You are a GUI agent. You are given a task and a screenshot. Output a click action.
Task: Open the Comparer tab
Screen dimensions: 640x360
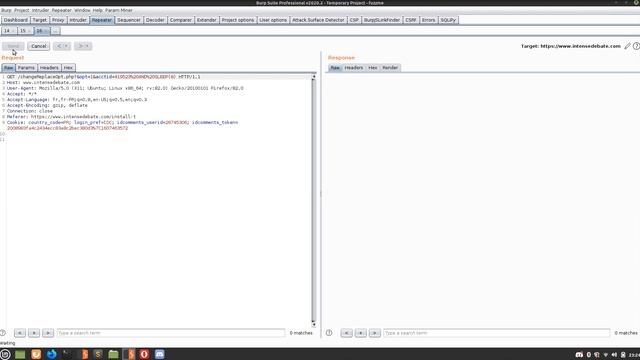(x=180, y=20)
